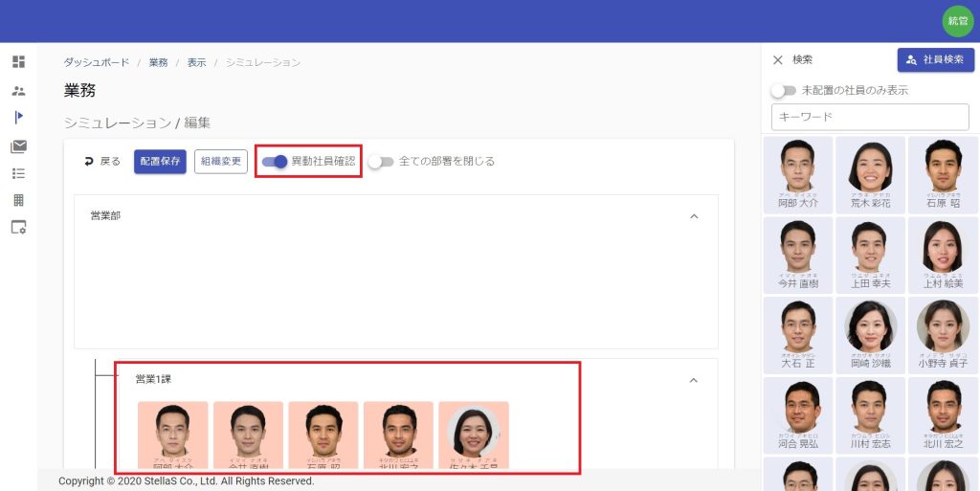Click the list icon in left sidebar
This screenshot has height=491, width=980.
pos(18,173)
